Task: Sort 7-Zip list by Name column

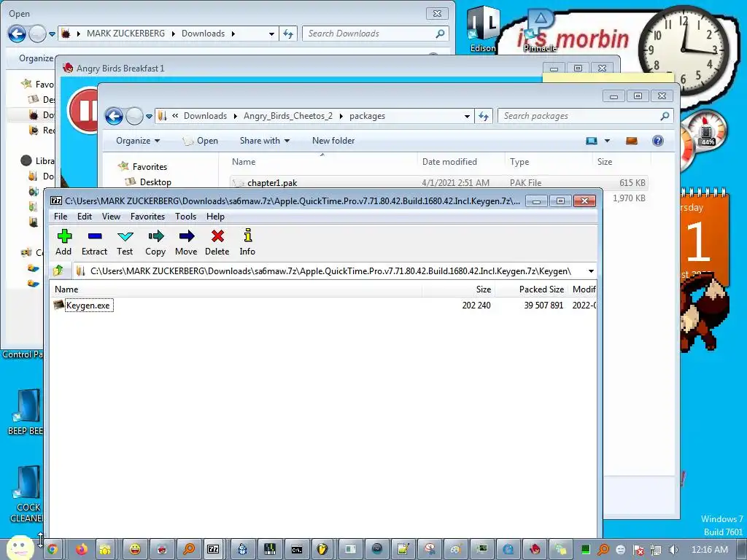Action: (x=236, y=289)
